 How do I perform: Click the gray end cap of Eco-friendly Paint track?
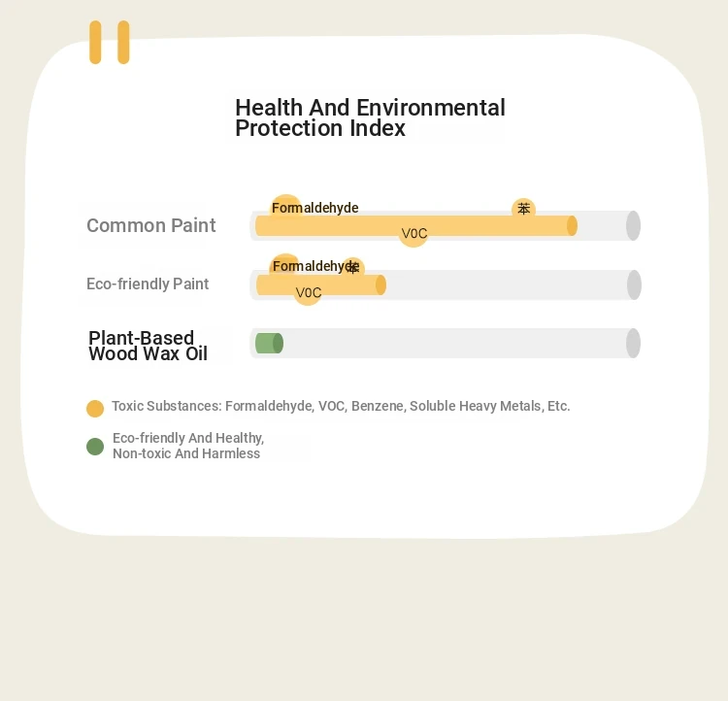[x=634, y=284]
